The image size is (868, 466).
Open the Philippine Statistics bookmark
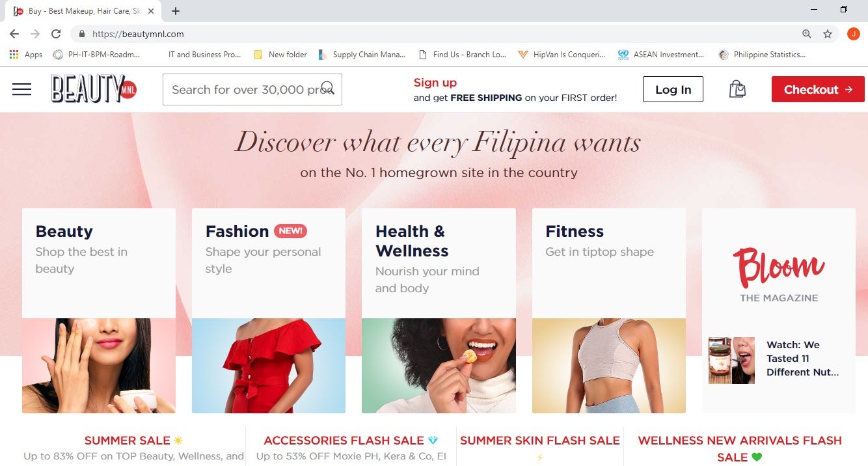pyautogui.click(x=762, y=55)
